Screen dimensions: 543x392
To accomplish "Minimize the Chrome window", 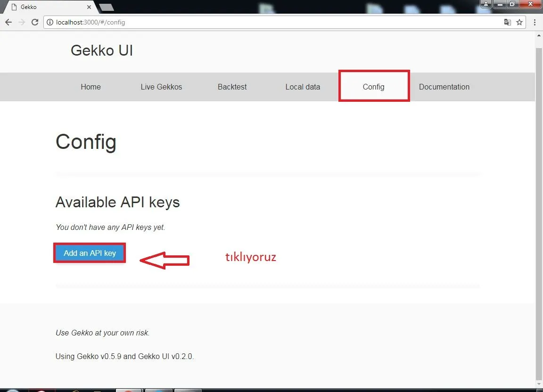I will click(x=500, y=4).
